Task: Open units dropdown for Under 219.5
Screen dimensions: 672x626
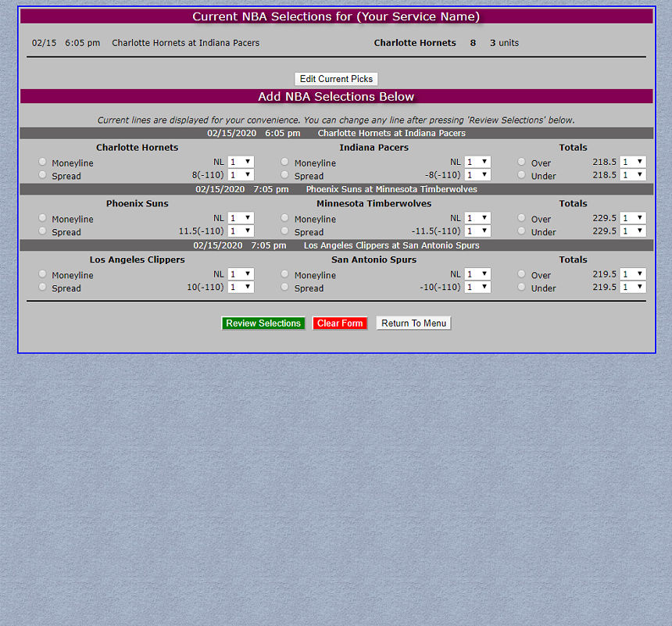Action: 633,288
